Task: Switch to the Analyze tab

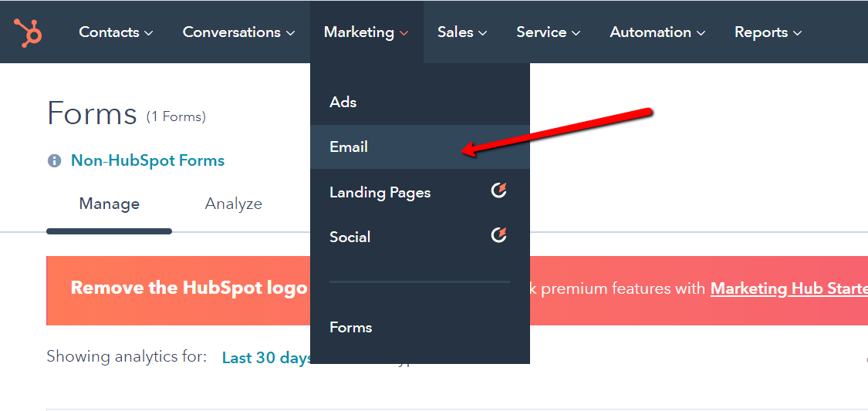Action: pyautogui.click(x=233, y=204)
